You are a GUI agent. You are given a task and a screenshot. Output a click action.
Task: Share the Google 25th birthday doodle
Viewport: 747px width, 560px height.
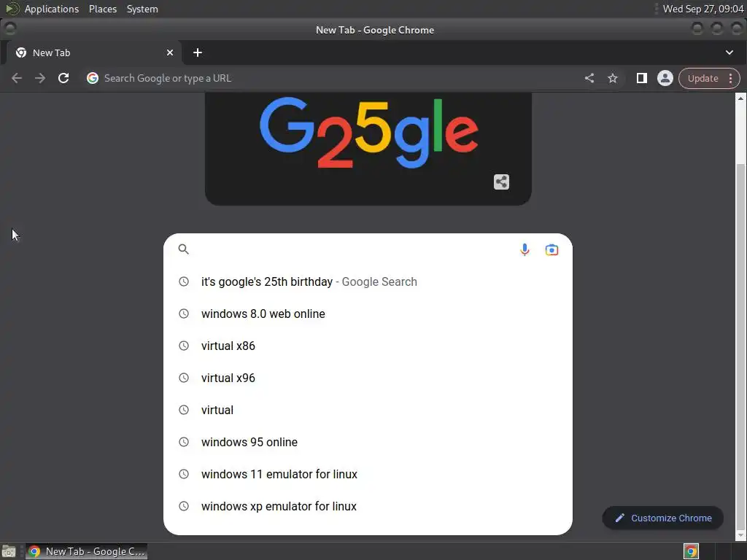pyautogui.click(x=501, y=182)
